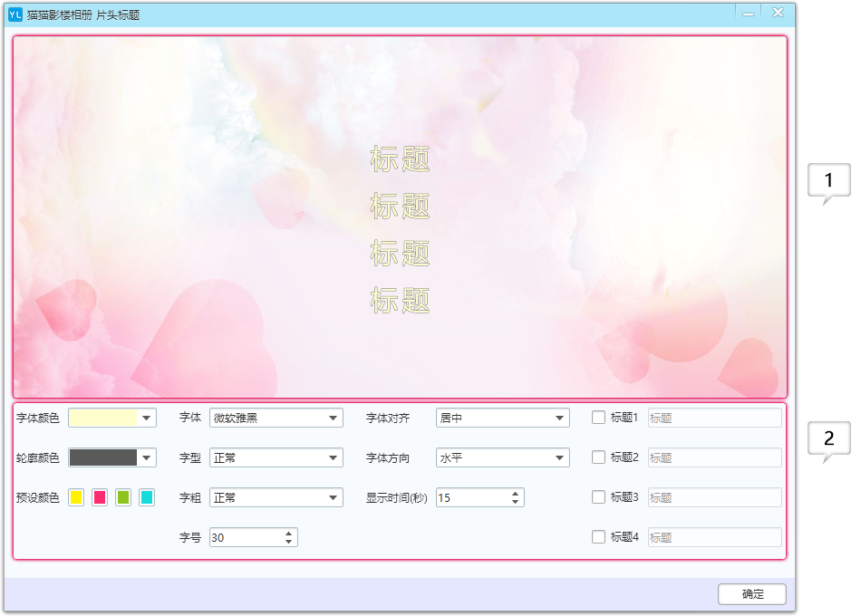The width and height of the screenshot is (861, 616).
Task: Click the fourth 标题 text in preview
Action: tap(400, 301)
